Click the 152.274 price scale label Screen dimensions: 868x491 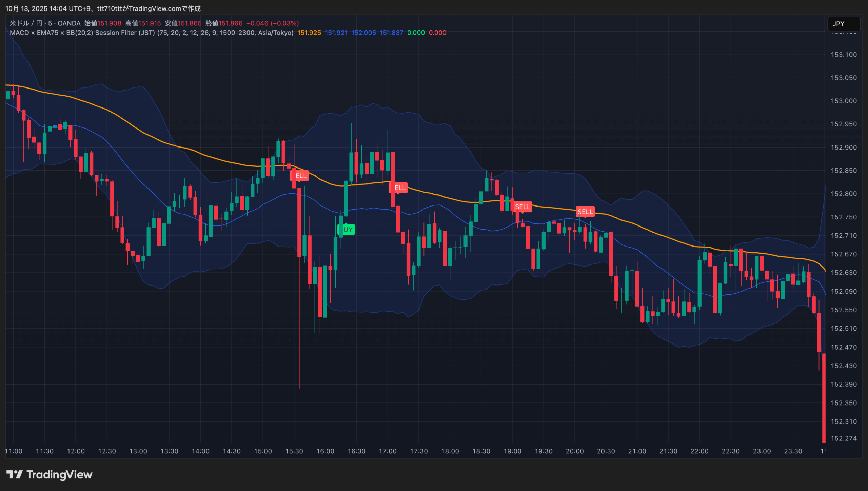point(843,438)
